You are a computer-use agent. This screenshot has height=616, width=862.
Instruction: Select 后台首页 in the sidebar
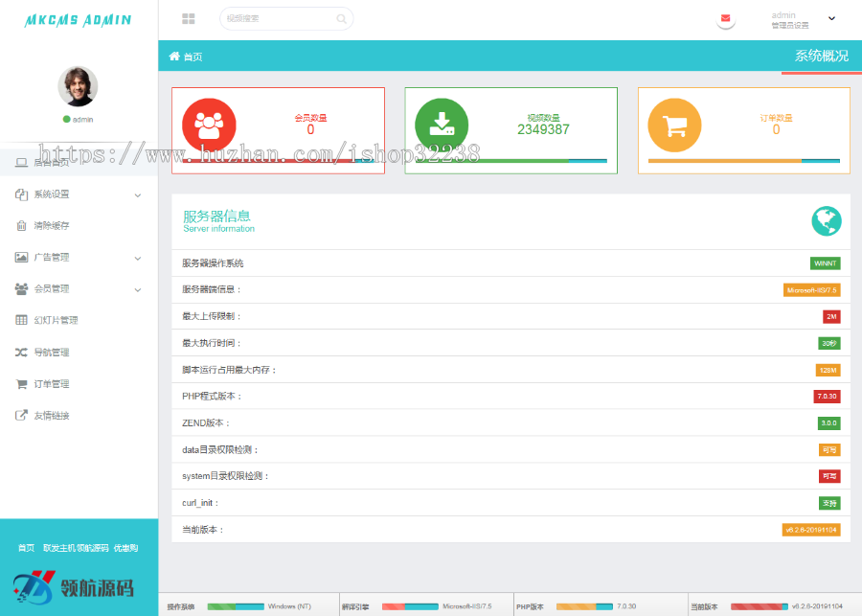pyautogui.click(x=53, y=162)
